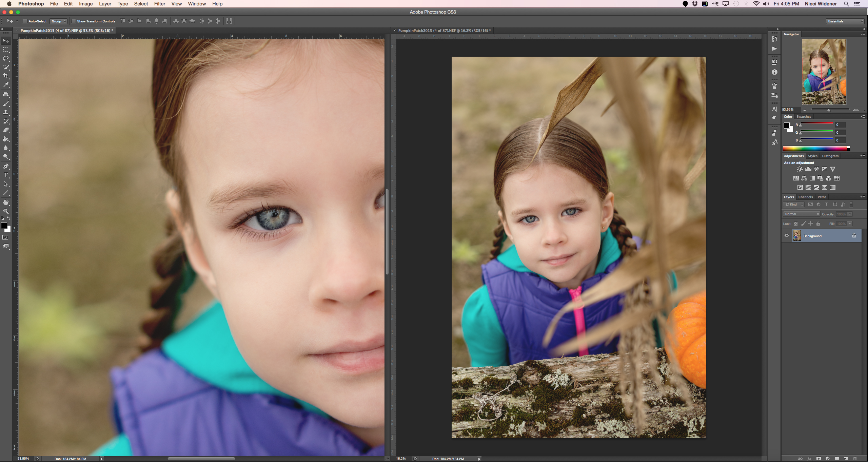Open the Image menu

click(85, 4)
